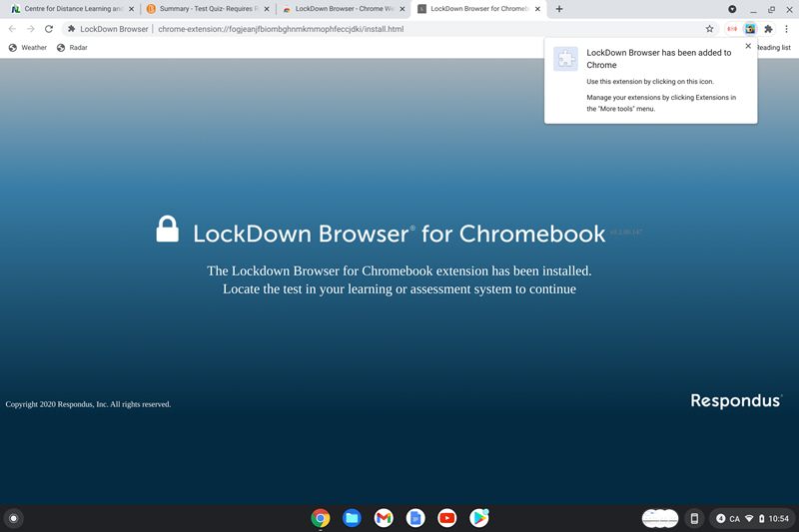Close the LockDown Browser for Chromebook tab
The image size is (799, 532).
(537, 9)
